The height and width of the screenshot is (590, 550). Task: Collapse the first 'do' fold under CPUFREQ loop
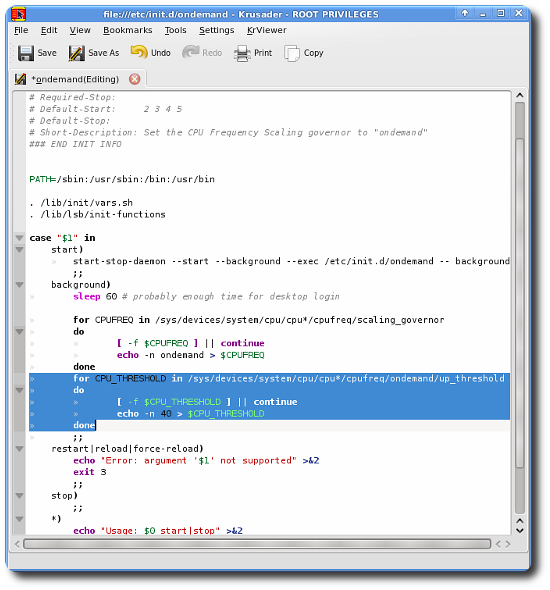click(x=20, y=331)
